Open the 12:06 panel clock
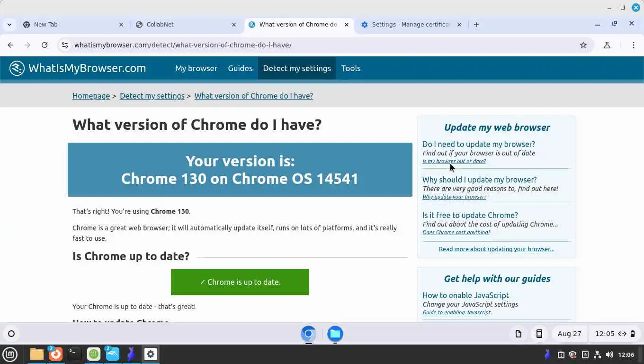Viewport: 644px width, 364px height. coord(626,355)
